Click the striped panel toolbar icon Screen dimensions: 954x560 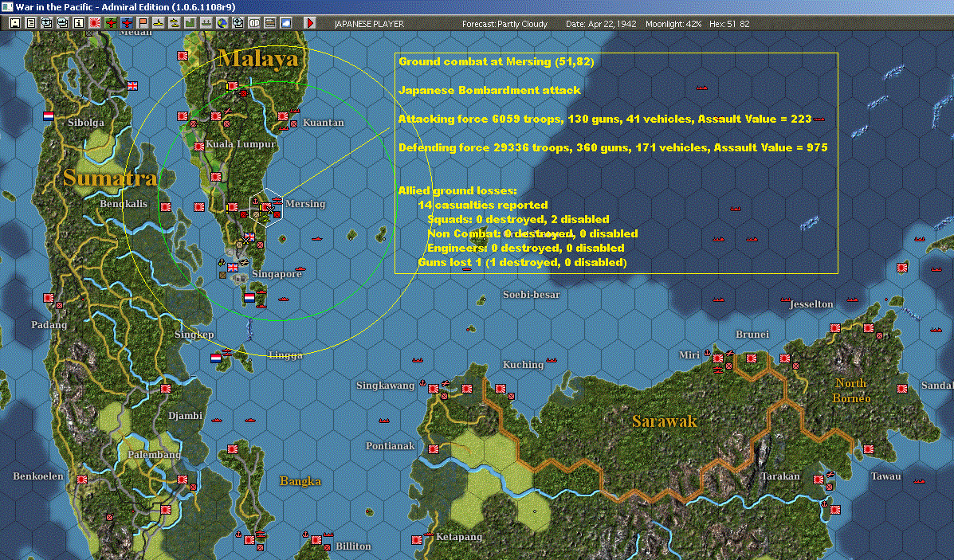[269, 23]
